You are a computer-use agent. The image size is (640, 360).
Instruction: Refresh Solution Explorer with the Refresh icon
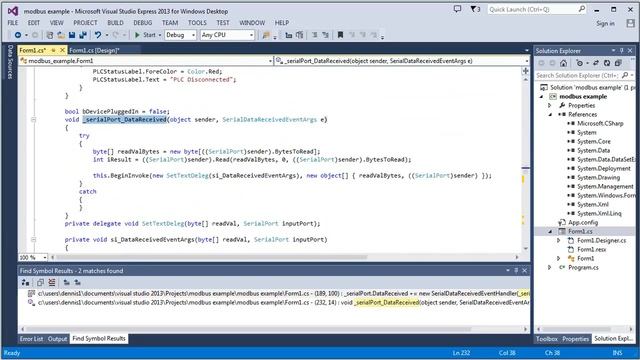(607, 63)
